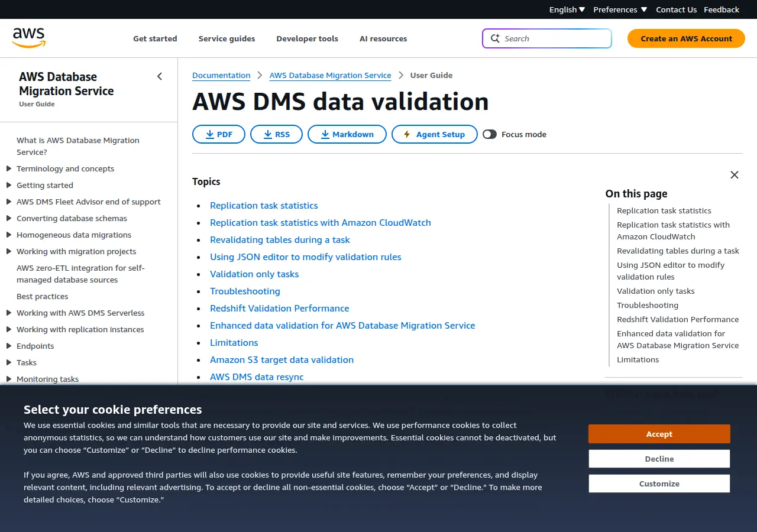Download the PDF version
Viewport: 757px width, 532px height.
pos(219,134)
